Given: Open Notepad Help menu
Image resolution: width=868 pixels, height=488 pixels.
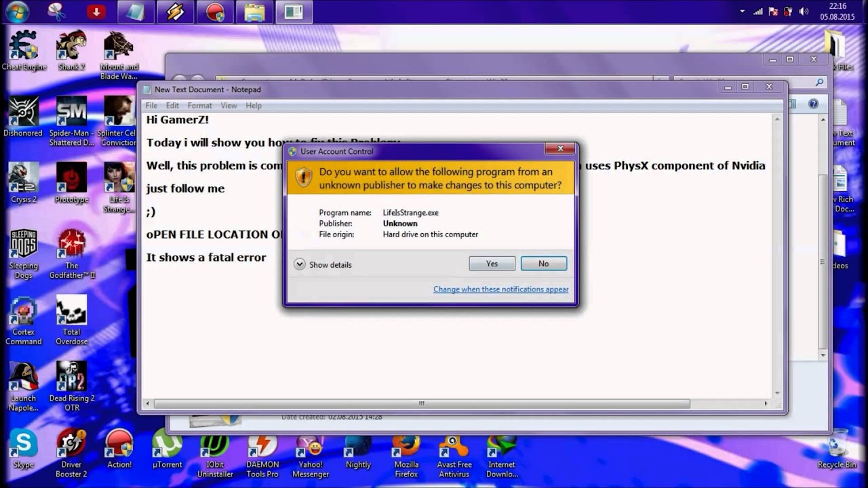Looking at the screenshot, I should point(254,106).
